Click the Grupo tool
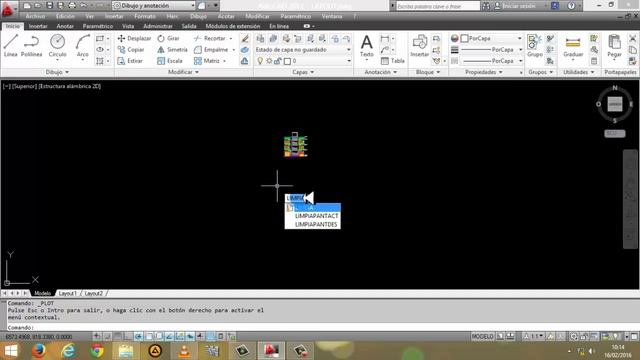Image resolution: width=640 pixels, height=360 pixels. coord(534,46)
